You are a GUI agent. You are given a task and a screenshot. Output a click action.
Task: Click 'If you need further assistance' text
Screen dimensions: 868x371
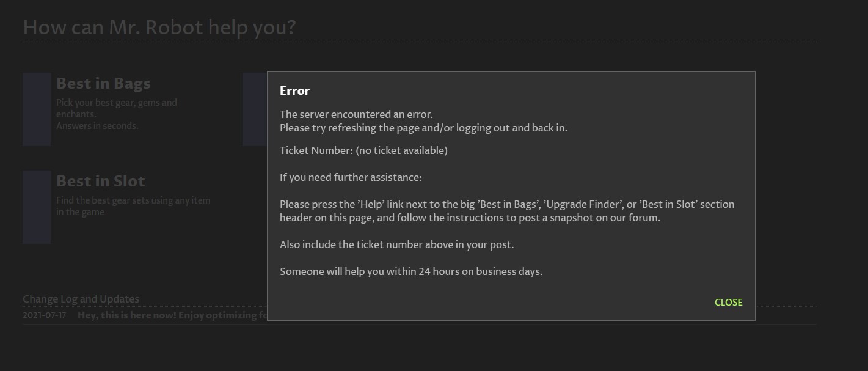point(351,177)
